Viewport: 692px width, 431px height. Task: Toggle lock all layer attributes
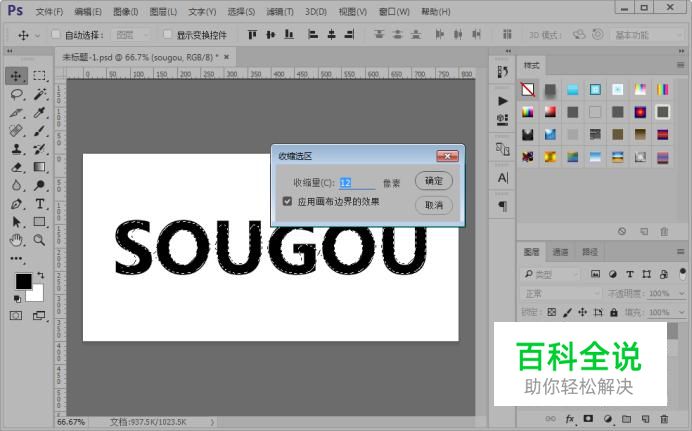click(x=613, y=312)
